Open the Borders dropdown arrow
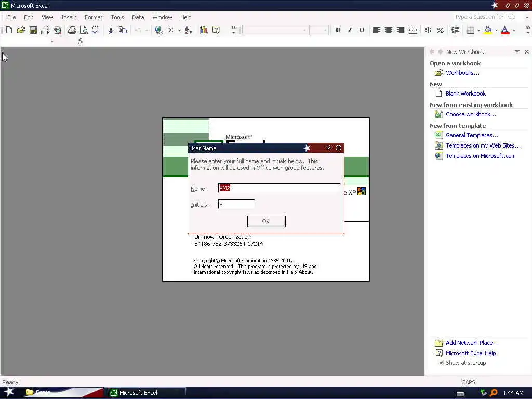The image size is (532, 399). pos(478,30)
